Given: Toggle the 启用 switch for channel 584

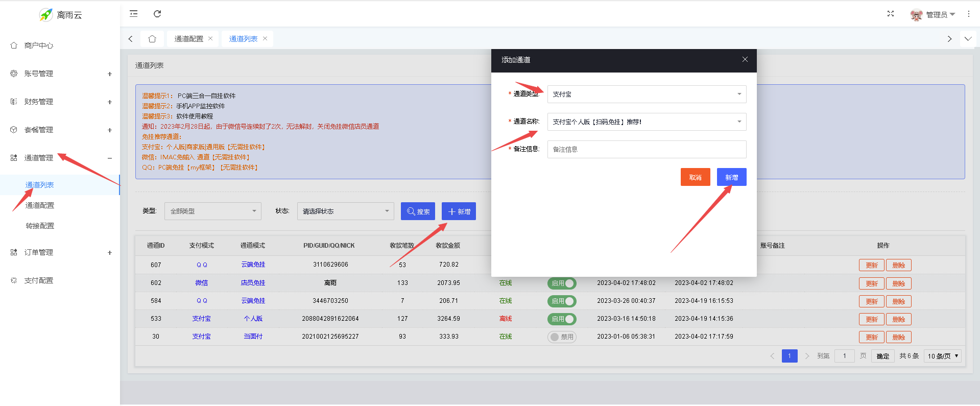Looking at the screenshot, I should (562, 301).
